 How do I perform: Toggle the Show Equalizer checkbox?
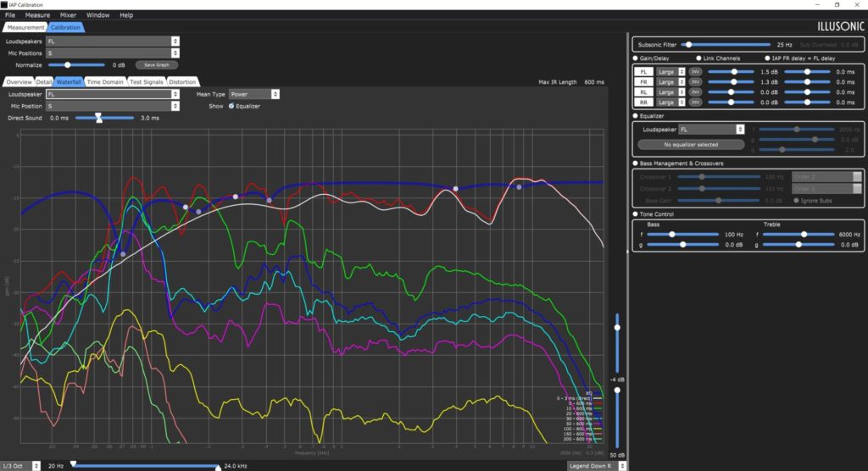click(231, 106)
